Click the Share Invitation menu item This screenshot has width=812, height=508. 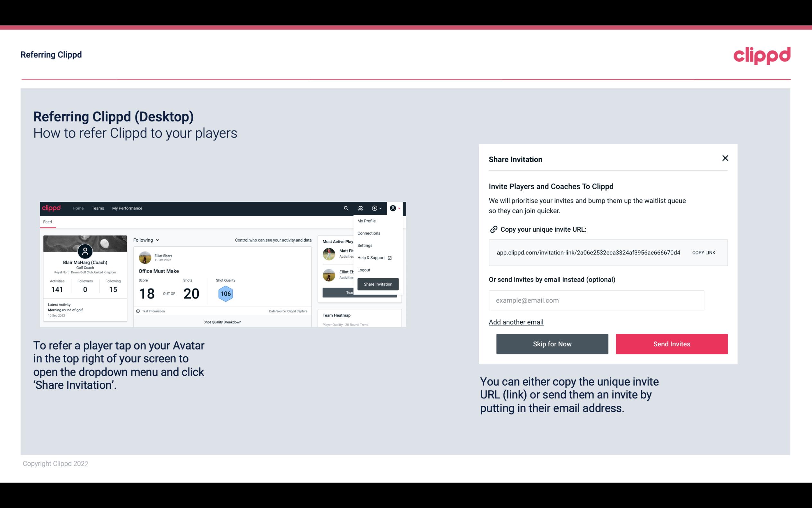click(378, 284)
